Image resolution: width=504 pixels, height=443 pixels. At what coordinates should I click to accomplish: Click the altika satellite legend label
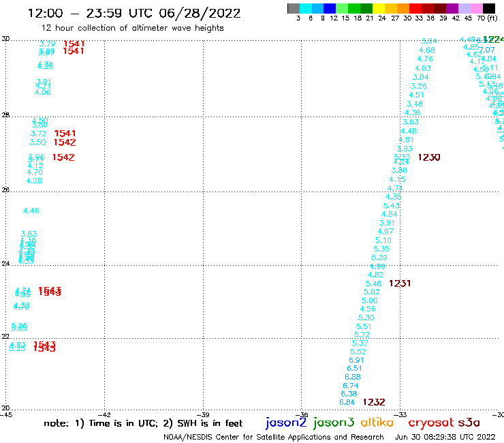tap(377, 423)
